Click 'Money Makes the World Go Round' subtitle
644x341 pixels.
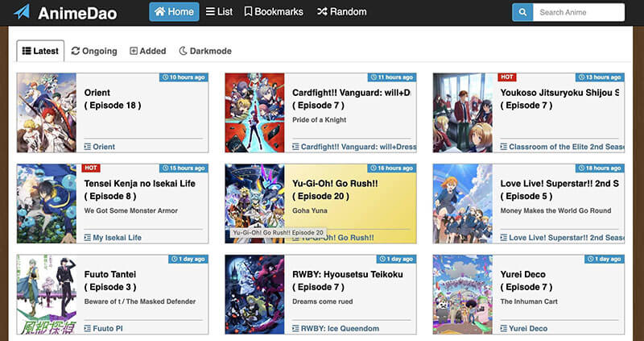555,210
